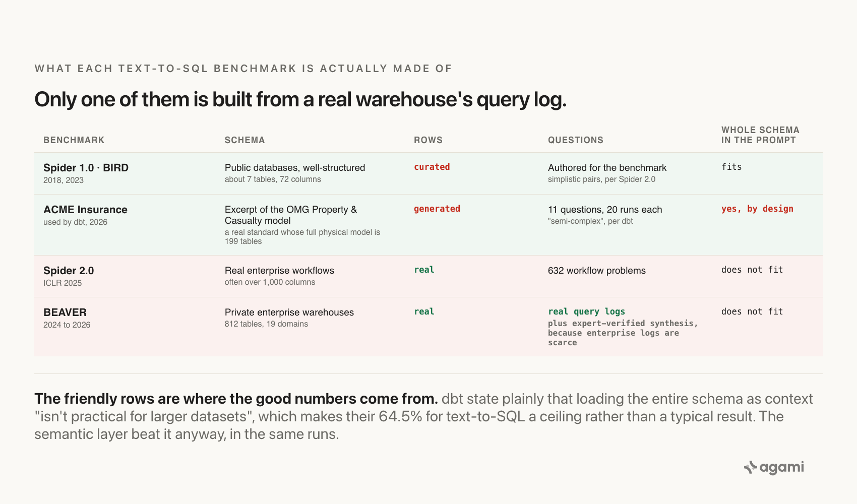Click the red 'curated' rows value

coord(432,167)
